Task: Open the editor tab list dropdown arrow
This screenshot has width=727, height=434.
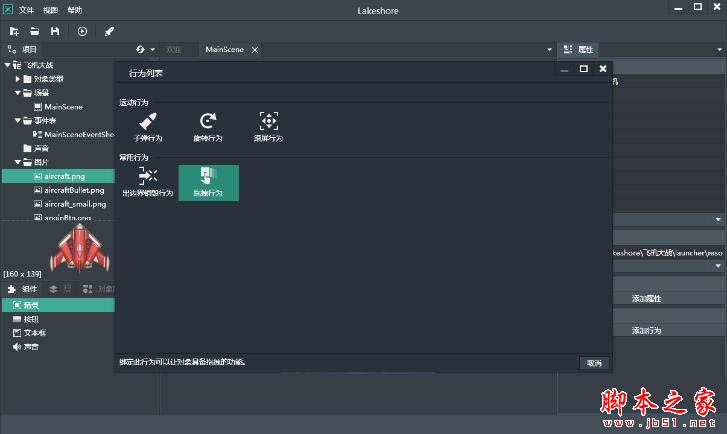Action: coord(549,50)
